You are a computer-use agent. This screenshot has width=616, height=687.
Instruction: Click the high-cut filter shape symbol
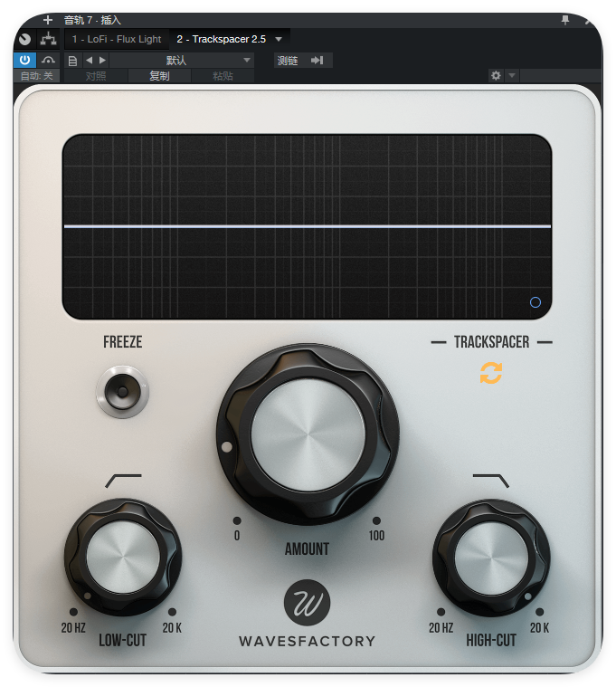tap(491, 481)
